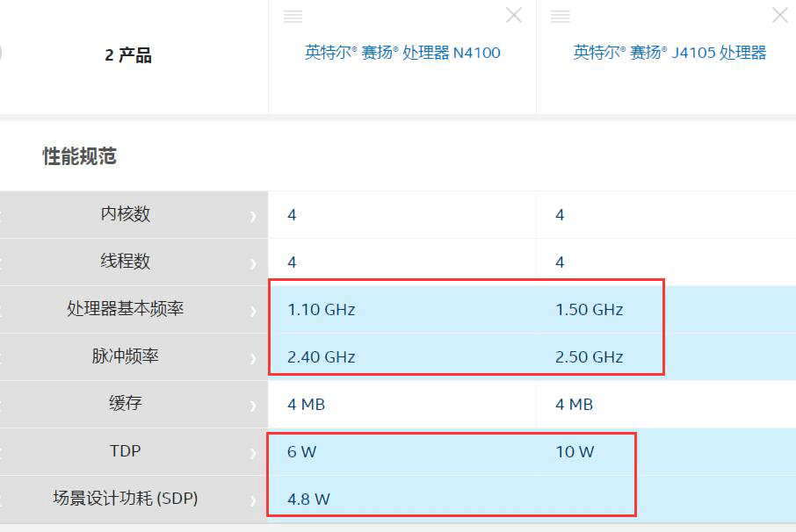Viewport: 796px width, 532px height.
Task: Click the 性能规范 section heading
Action: click(80, 156)
